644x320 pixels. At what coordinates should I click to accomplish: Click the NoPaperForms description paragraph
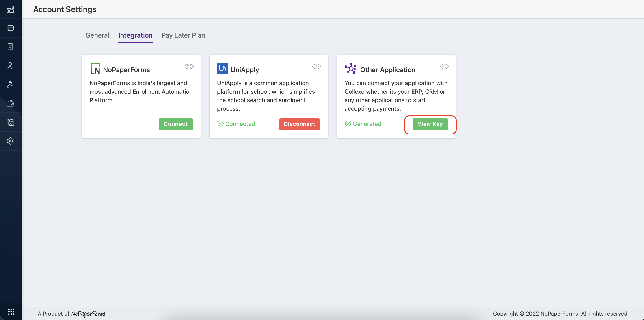tap(141, 91)
